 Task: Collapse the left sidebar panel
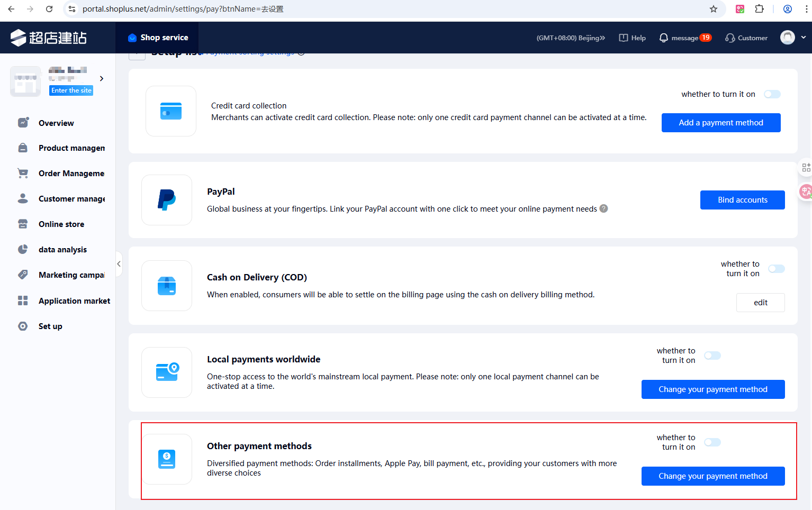119,263
